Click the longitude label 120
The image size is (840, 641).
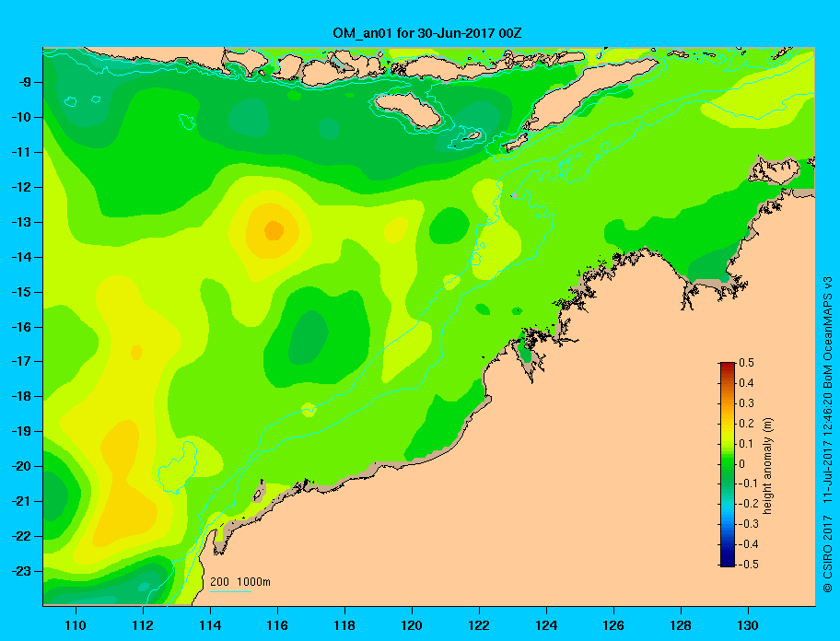(412, 625)
